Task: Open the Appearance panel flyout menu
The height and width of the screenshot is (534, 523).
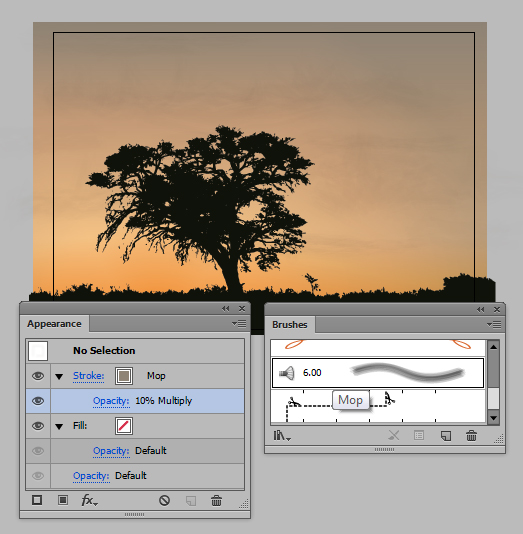Action: 239,324
